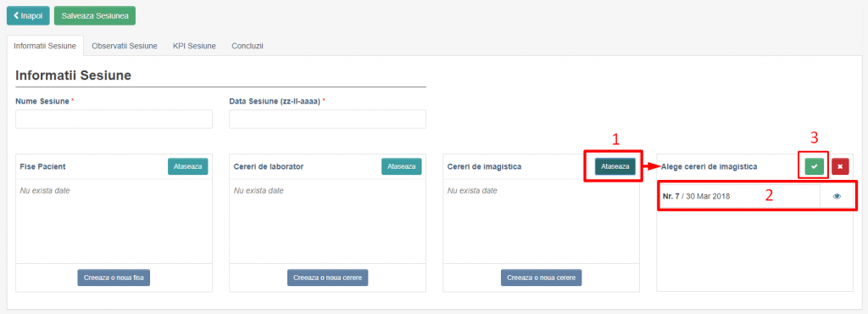Click Ataseaza in Cereri de imagistica panel

click(615, 166)
